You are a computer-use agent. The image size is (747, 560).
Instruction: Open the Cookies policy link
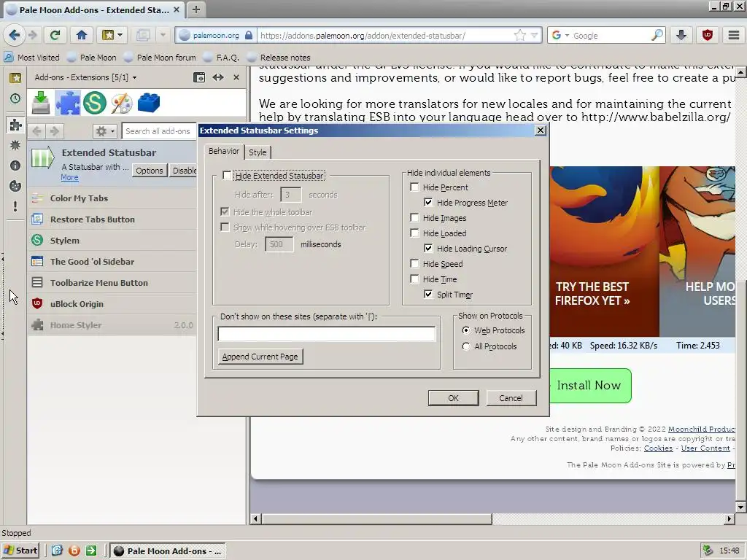(x=658, y=448)
